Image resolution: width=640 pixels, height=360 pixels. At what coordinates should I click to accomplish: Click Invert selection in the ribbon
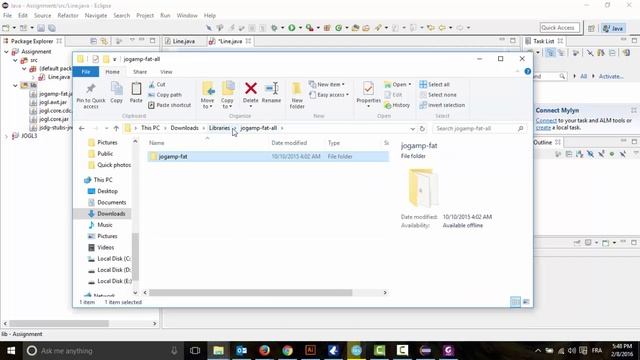click(442, 105)
